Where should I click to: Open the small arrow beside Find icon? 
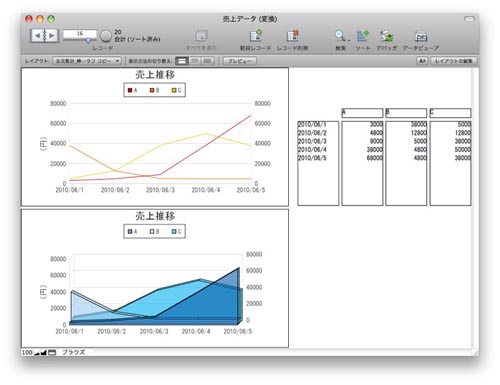(349, 40)
